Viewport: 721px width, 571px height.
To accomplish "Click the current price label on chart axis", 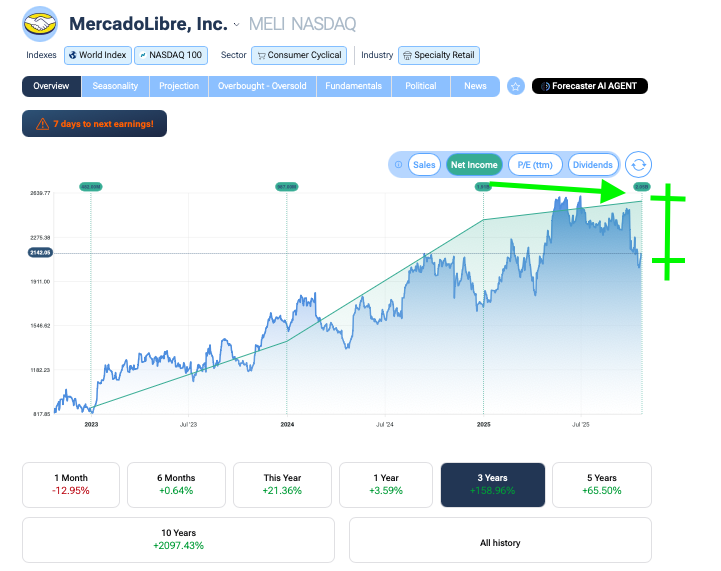I will [x=40, y=253].
